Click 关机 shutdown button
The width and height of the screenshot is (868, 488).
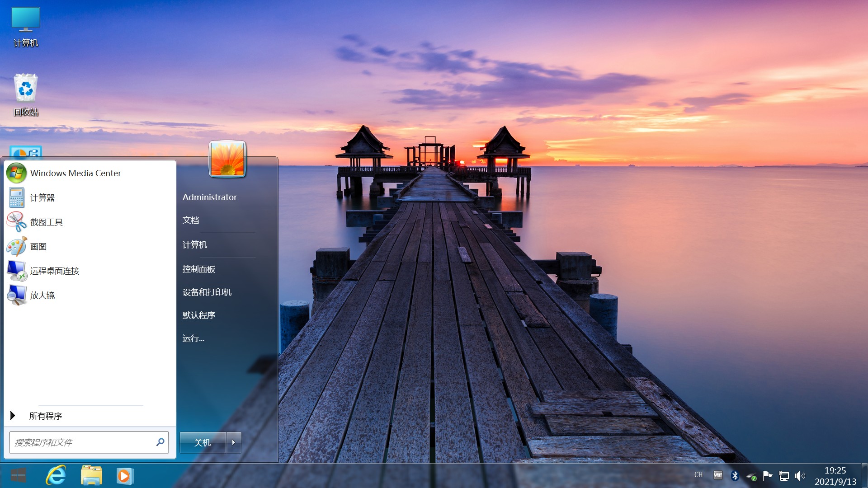click(x=203, y=443)
